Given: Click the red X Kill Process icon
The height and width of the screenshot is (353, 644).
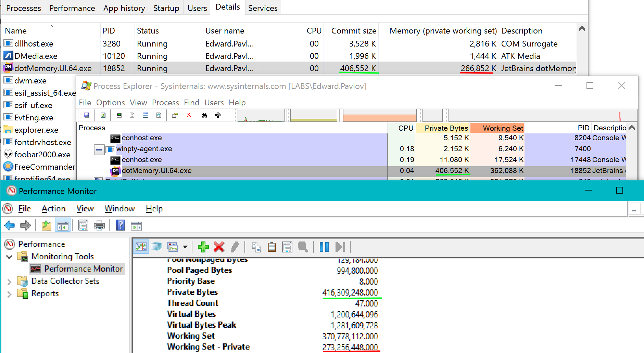Looking at the screenshot, I should click(189, 115).
